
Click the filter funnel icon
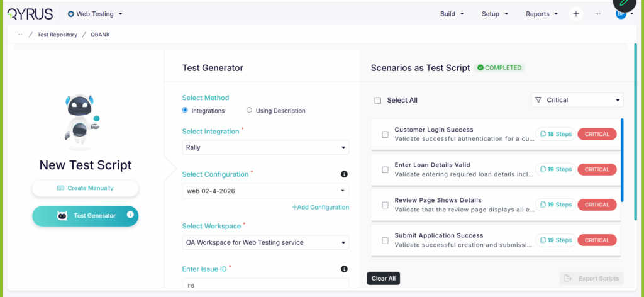click(539, 100)
